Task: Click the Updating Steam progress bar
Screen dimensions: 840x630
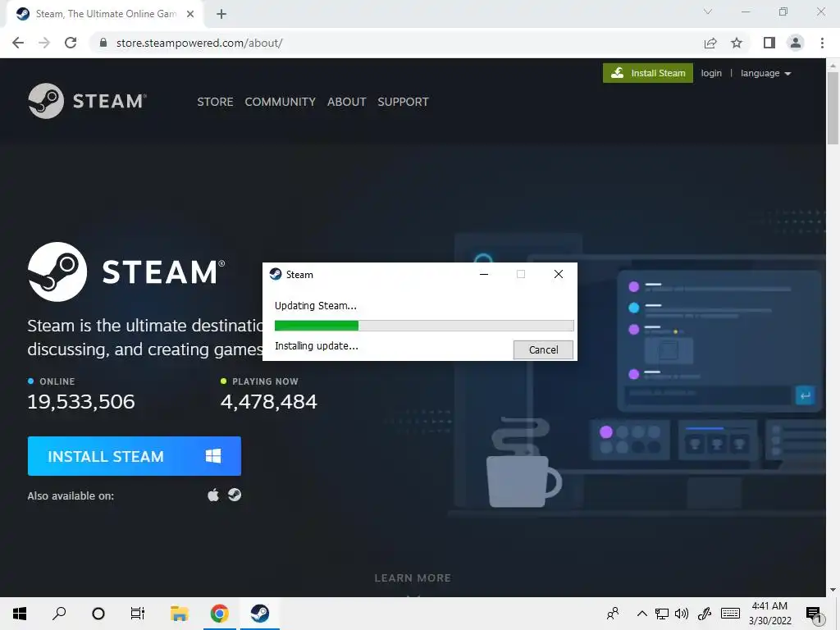Action: [424, 326]
